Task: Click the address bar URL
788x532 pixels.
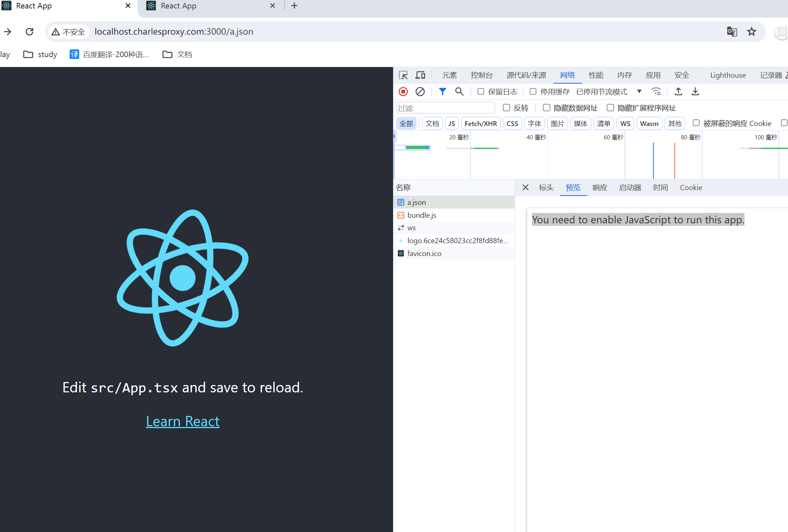Action: [174, 32]
